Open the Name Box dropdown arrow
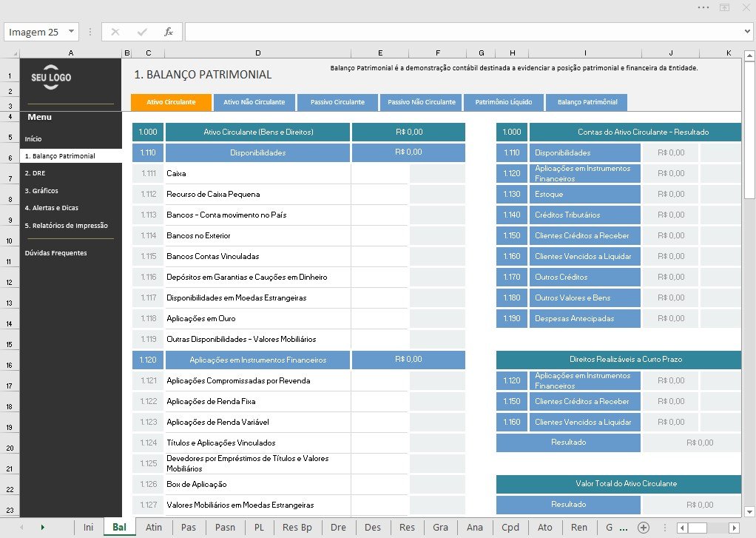Viewport: 756px width, 538px height. 71,31
